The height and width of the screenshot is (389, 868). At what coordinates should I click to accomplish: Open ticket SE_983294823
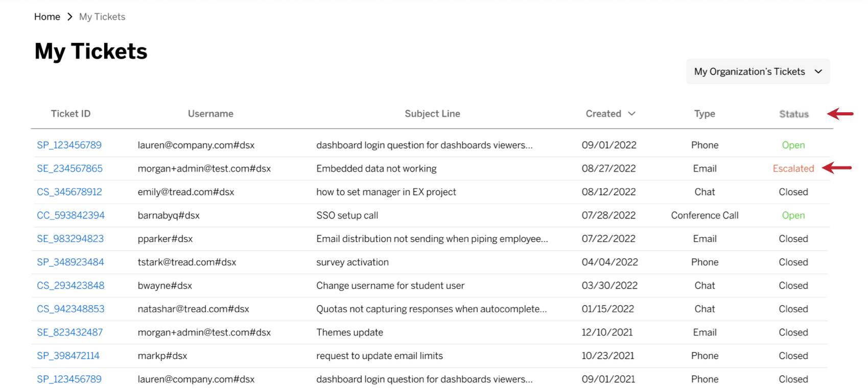pos(70,239)
